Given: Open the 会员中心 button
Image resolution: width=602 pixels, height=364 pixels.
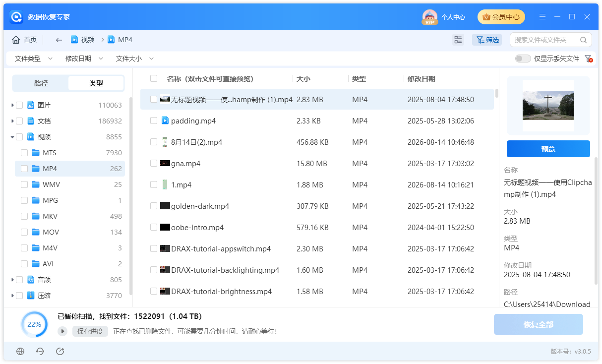Looking at the screenshot, I should coord(501,17).
